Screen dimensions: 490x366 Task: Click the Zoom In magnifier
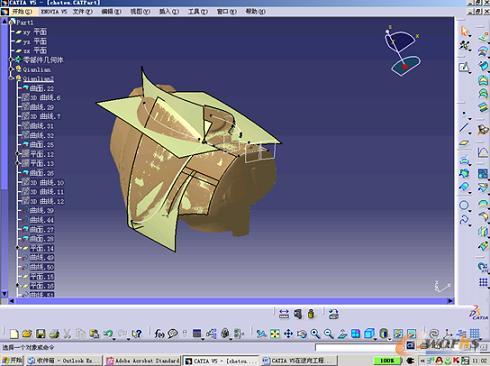(x=315, y=333)
